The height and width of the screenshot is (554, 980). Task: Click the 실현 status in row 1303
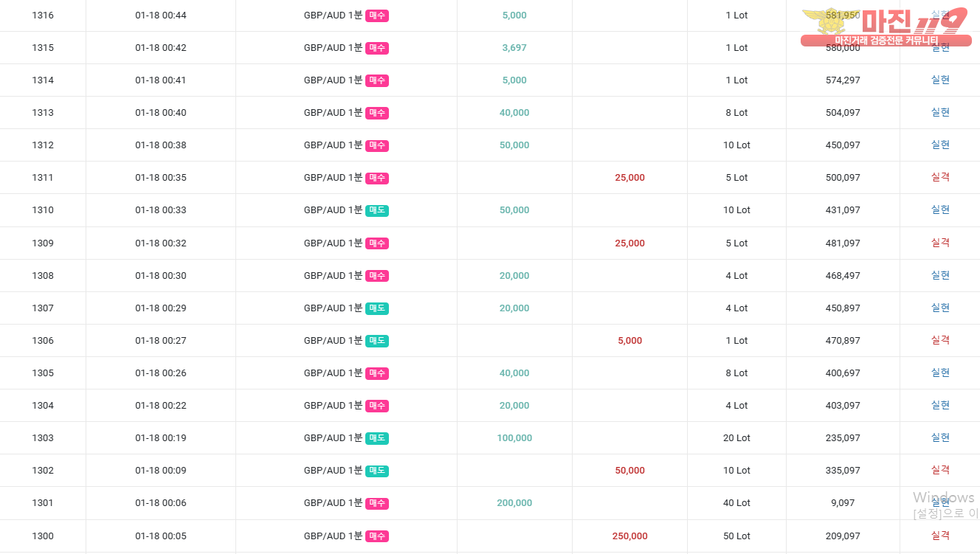(x=940, y=437)
